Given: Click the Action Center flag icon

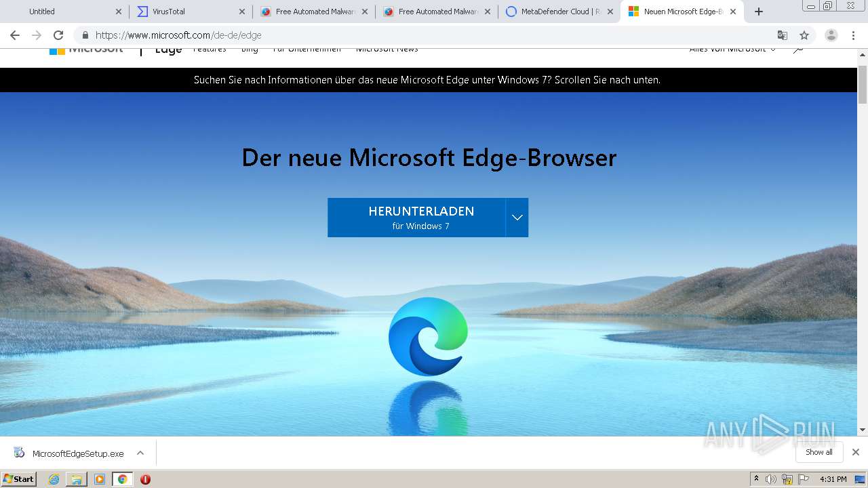Looking at the screenshot, I should (803, 479).
